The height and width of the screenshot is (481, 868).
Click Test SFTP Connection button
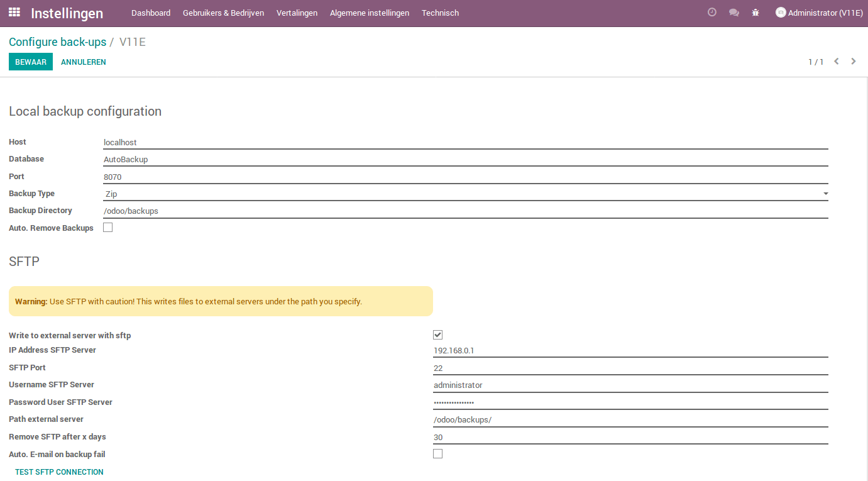(x=59, y=472)
